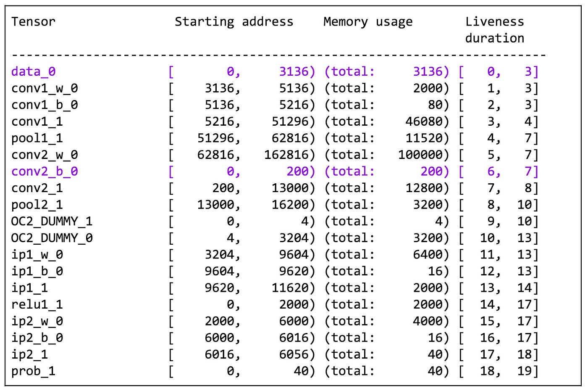Image resolution: width=588 pixels, height=391 pixels.
Task: Select the 'conv1_b_0' tensor name
Action: pos(45,105)
